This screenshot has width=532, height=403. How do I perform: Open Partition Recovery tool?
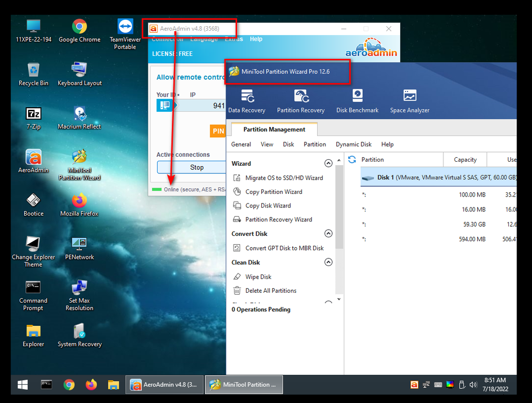click(x=300, y=101)
